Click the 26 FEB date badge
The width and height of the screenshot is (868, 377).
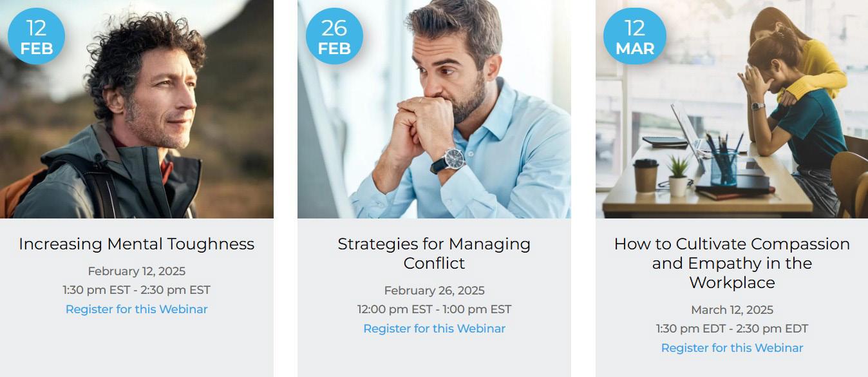pos(334,36)
